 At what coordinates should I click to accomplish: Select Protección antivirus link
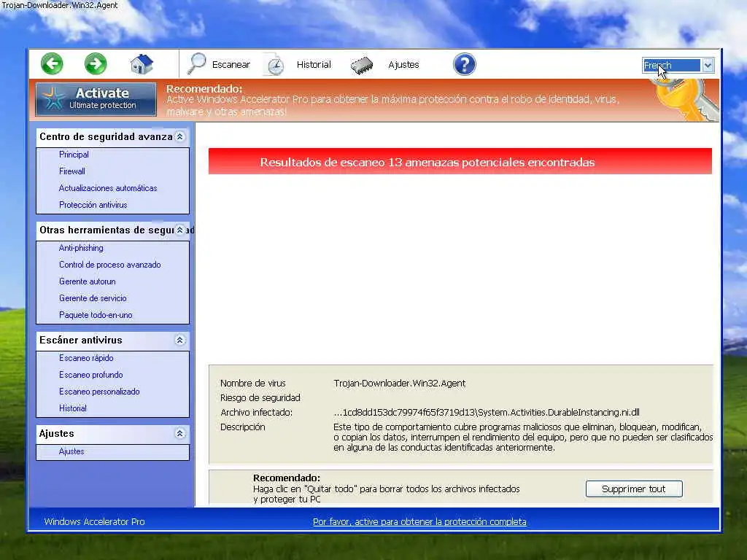(x=93, y=205)
